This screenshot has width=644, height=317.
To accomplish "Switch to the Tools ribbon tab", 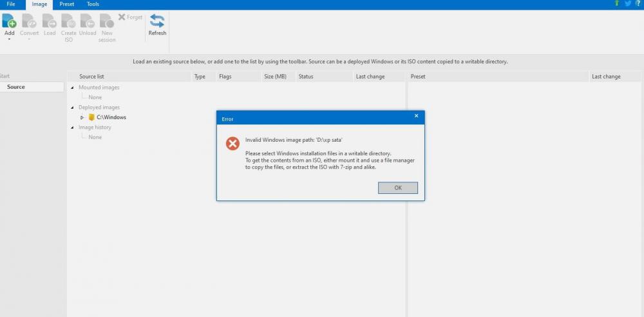I will (x=93, y=5).
